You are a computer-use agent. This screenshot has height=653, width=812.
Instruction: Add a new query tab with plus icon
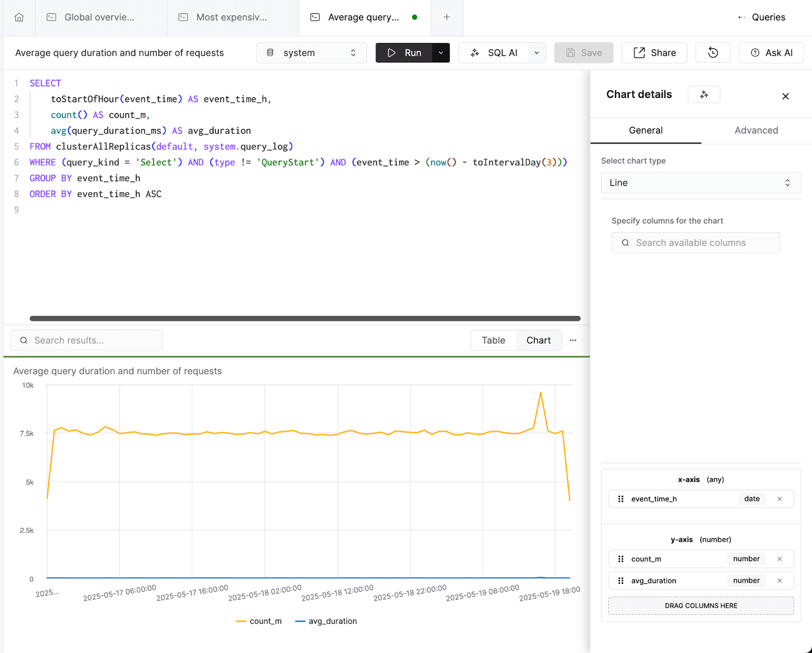pos(447,17)
